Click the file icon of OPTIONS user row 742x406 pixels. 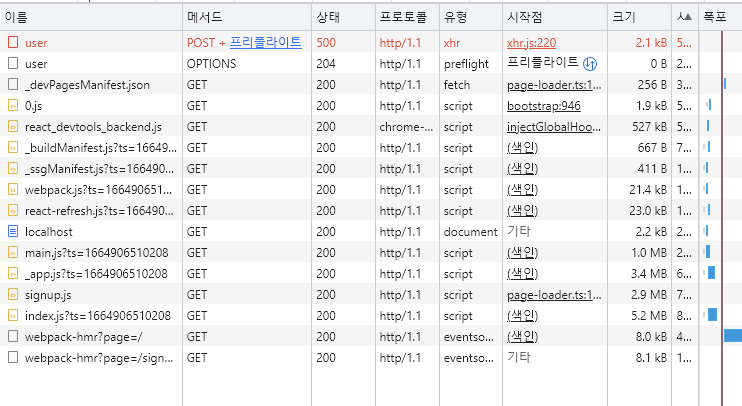tap(13, 63)
